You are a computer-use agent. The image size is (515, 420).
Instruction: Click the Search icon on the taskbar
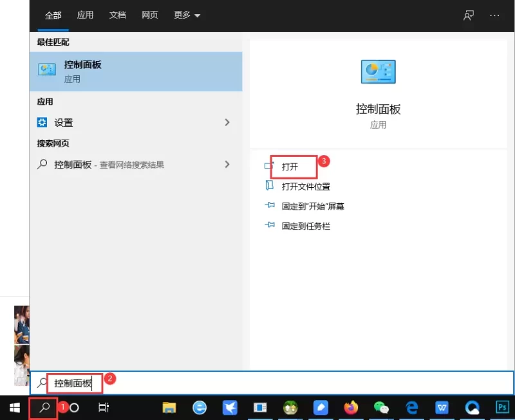44,407
